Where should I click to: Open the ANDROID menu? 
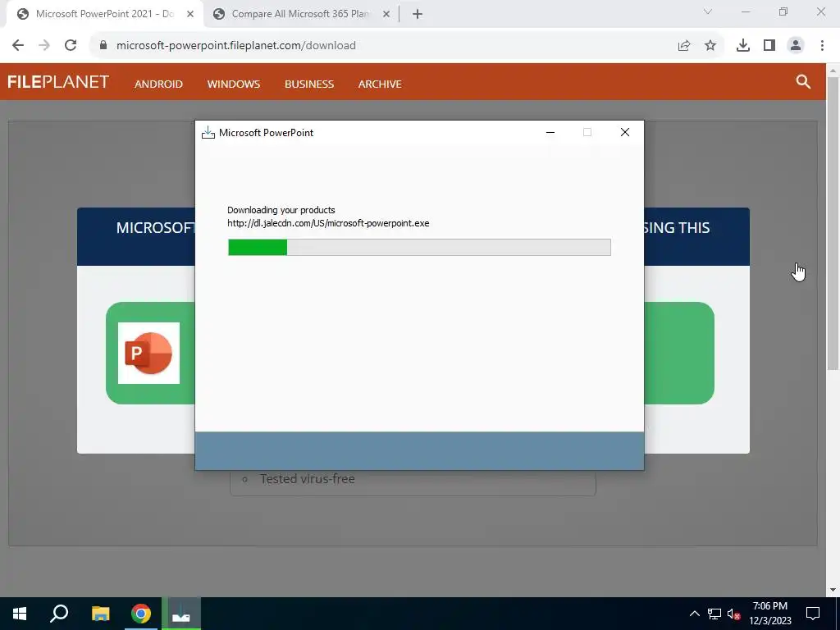[158, 84]
